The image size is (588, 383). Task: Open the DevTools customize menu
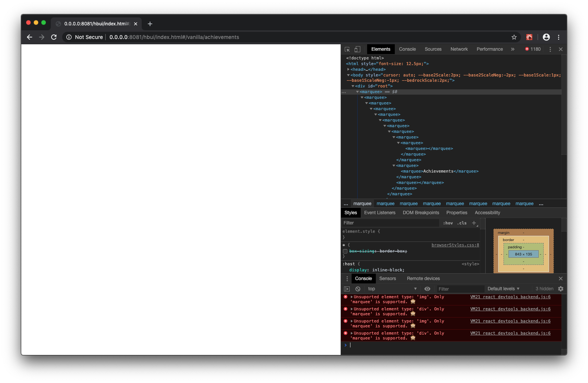[x=550, y=49]
